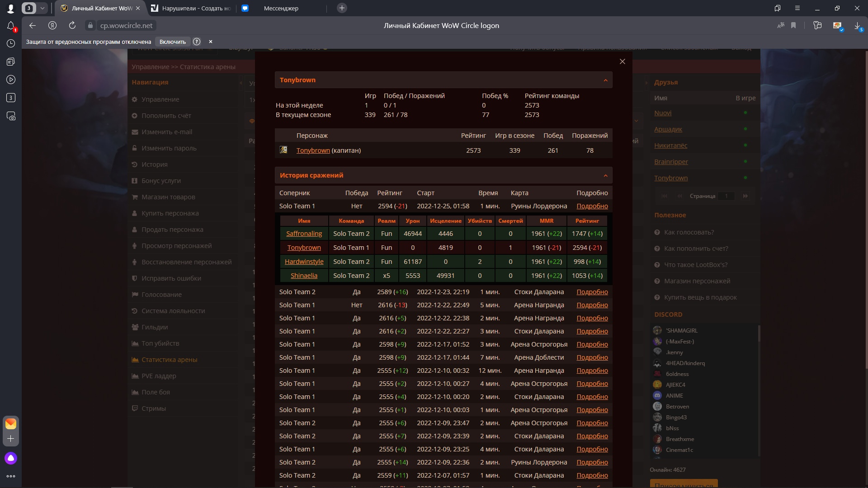Image resolution: width=868 pixels, height=488 pixels.
Task: Open new browser tab with plus
Action: [342, 8]
